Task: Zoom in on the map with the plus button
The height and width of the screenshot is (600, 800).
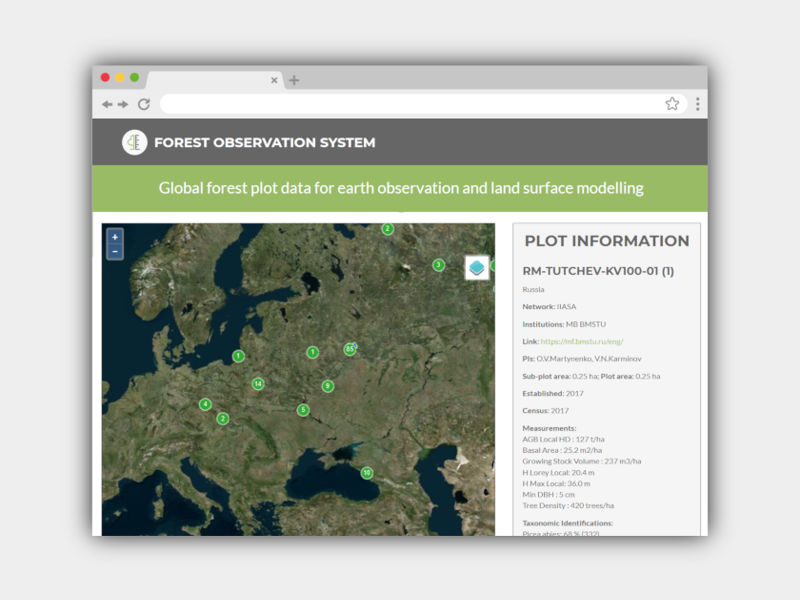Action: click(x=115, y=237)
